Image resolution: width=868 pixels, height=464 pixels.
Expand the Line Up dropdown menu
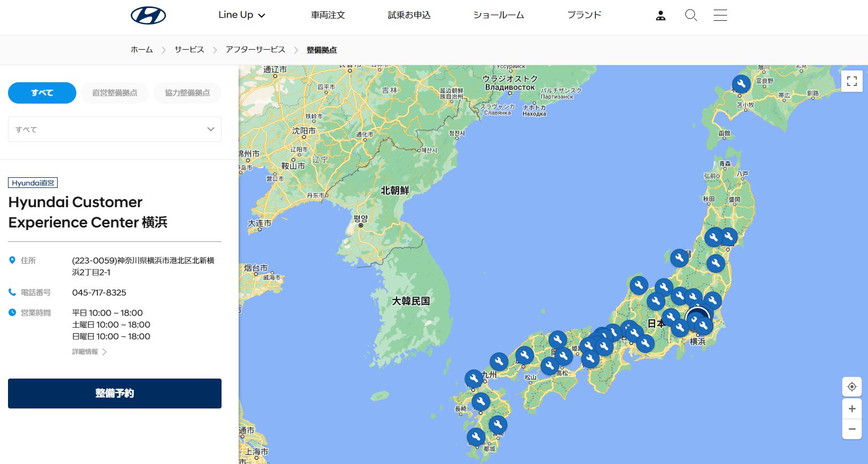coord(241,15)
